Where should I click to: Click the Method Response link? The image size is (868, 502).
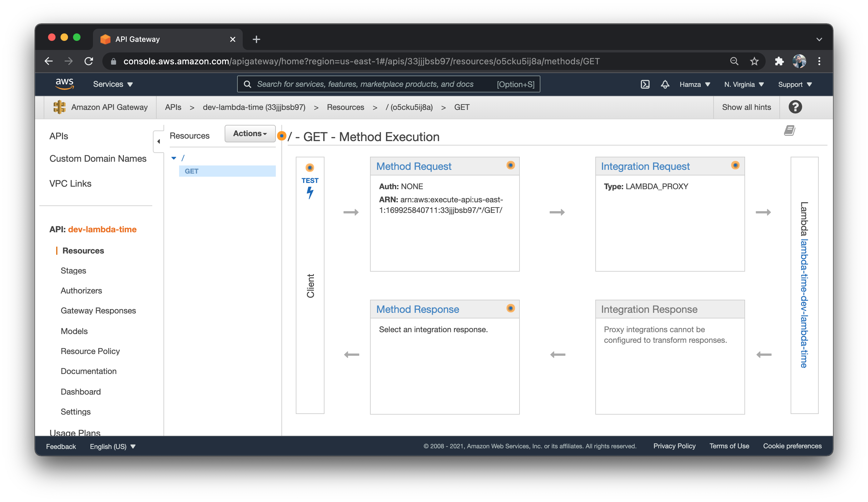click(417, 309)
